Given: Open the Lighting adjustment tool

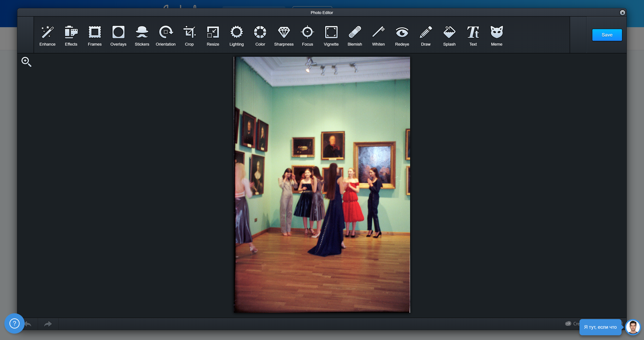Looking at the screenshot, I should tap(236, 35).
